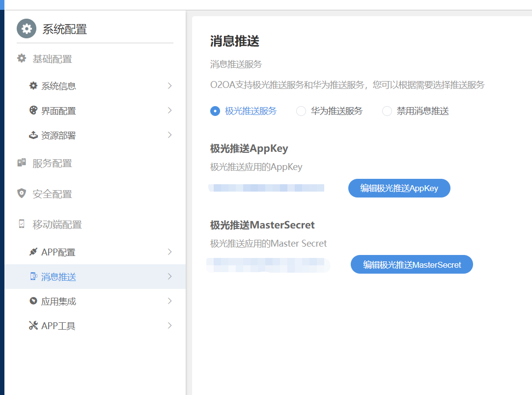This screenshot has width=532, height=395.
Task: Select the 极光推送服务 radio button
Action: click(215, 111)
